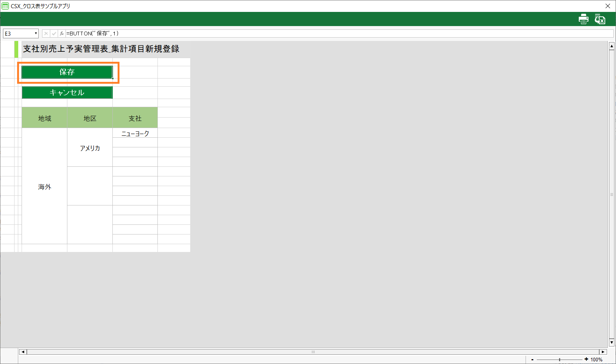616x364 pixels.
Task: Click the horizontal scrollbar left arrow
Action: pos(23,352)
